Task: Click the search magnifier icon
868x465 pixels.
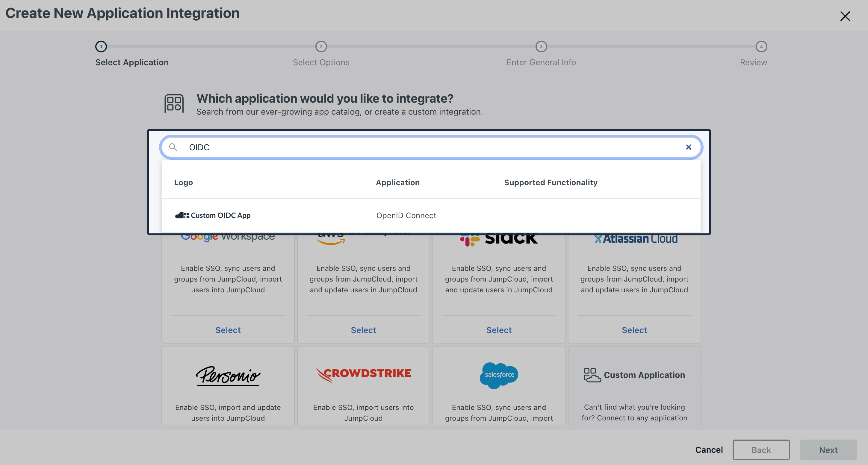Action: 173,147
